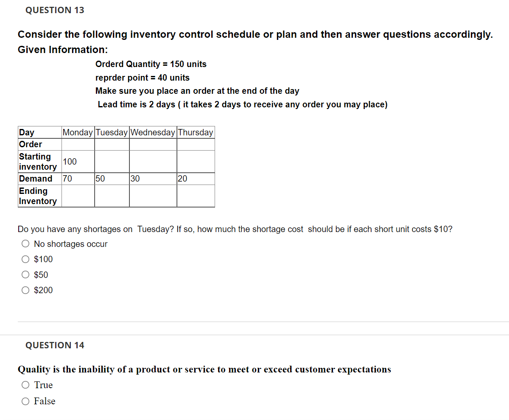
Task: Choose the $100 answer option
Action: click(x=25, y=259)
